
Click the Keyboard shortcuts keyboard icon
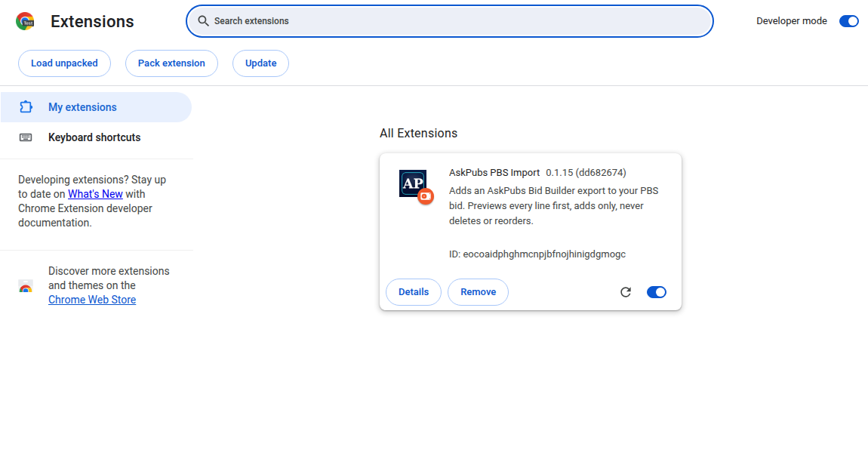pos(26,137)
